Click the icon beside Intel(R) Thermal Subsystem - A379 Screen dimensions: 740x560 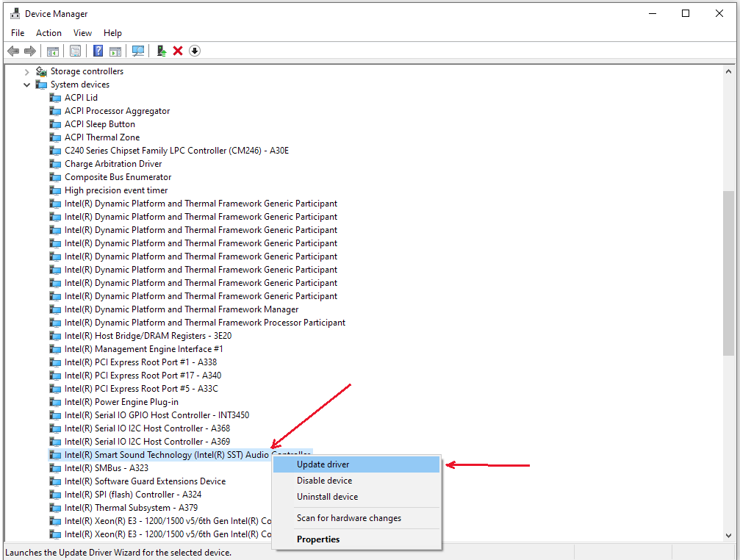tap(55, 508)
